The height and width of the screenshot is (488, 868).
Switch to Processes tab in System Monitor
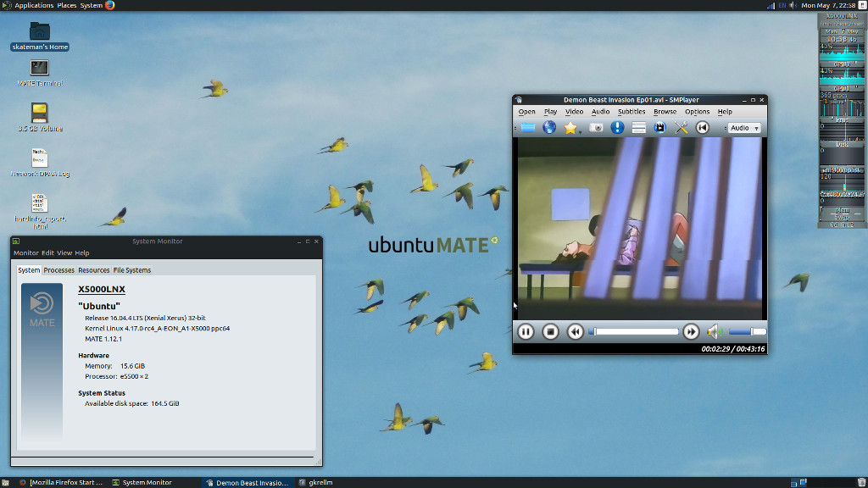point(58,270)
